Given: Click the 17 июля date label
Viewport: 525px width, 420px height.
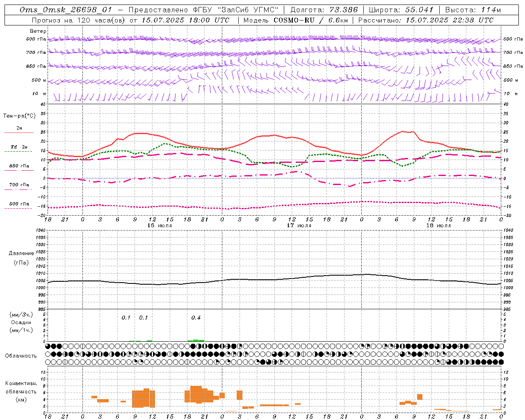Looking at the screenshot, I should (299, 226).
